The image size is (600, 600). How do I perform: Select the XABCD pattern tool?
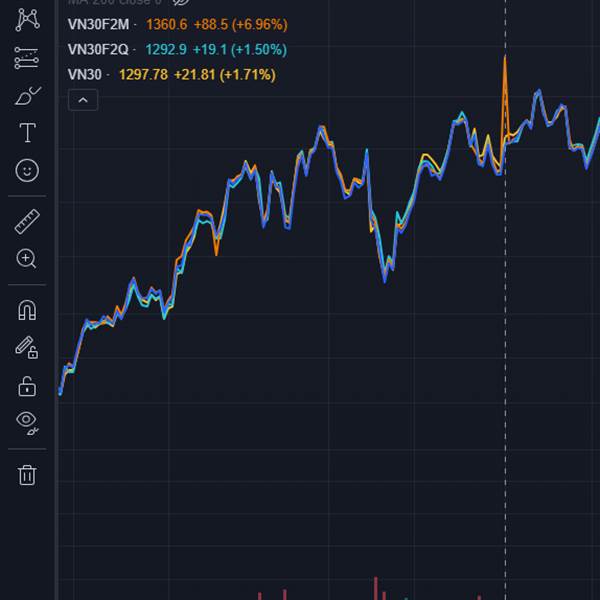pyautogui.click(x=27, y=20)
